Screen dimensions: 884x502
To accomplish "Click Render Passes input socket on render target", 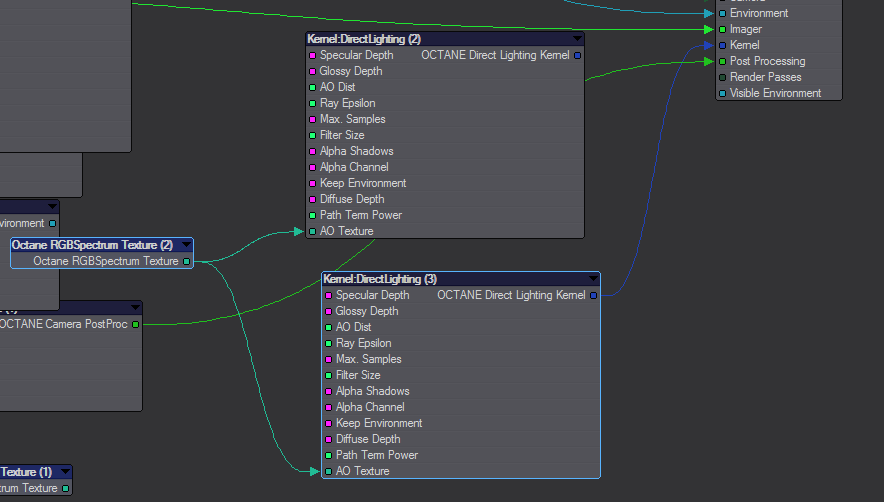I will 723,77.
